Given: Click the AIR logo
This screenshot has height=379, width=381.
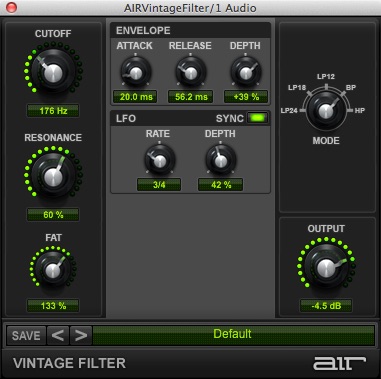Looking at the screenshot, I should coord(339,363).
